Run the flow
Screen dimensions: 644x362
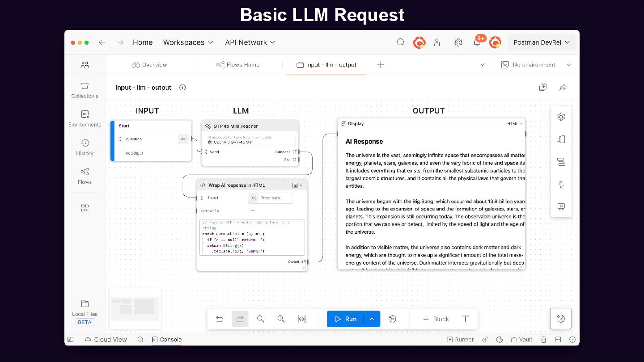[x=345, y=319]
